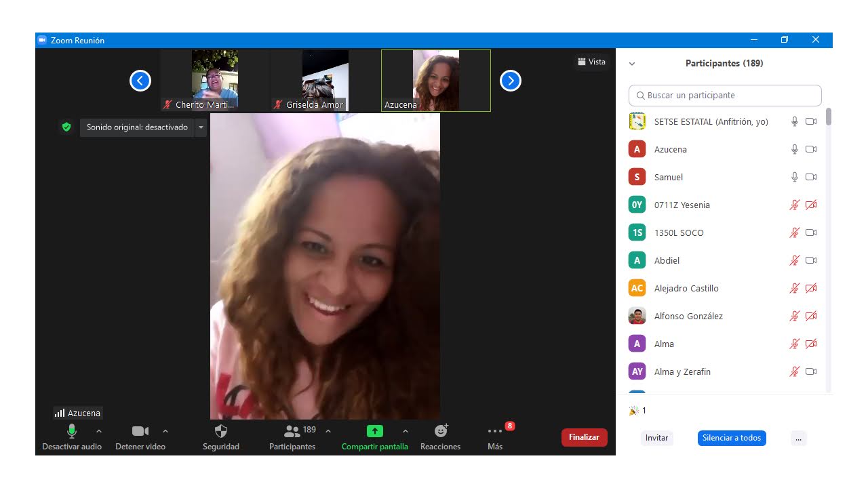Click Abdiel's muted microphone icon

point(795,261)
